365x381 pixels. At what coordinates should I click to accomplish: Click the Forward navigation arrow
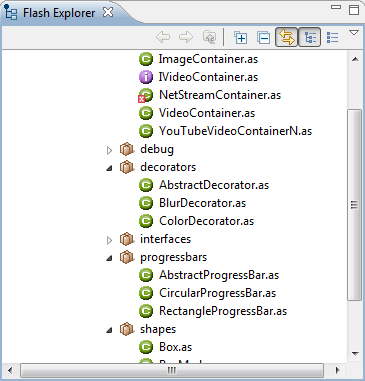point(186,37)
